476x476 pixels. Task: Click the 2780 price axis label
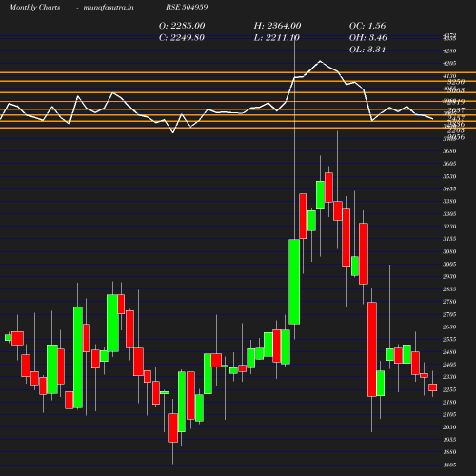pos(449,302)
